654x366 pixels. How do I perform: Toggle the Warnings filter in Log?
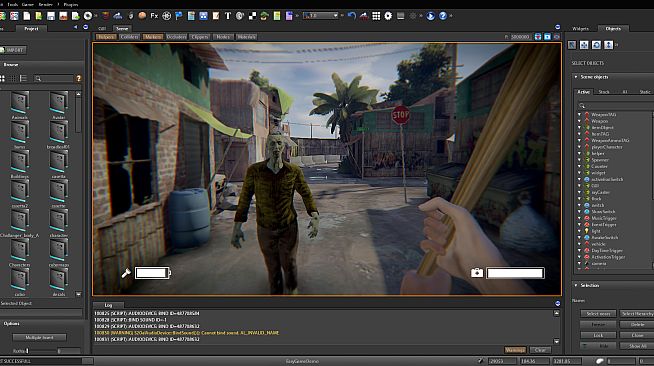click(515, 350)
